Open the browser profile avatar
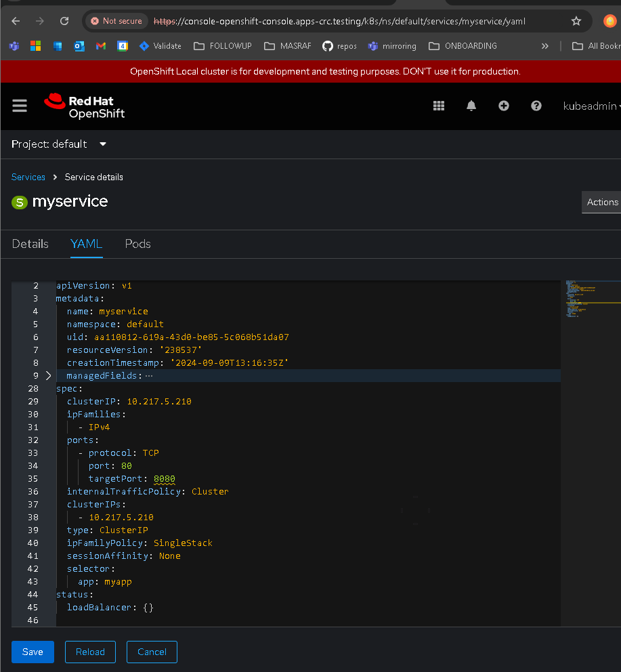This screenshot has height=672, width=621. tap(609, 21)
